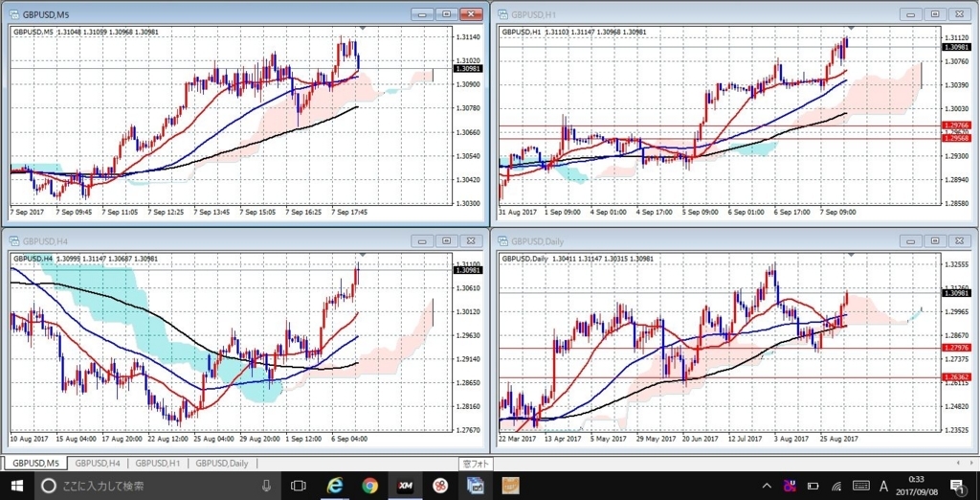Open Task View from the taskbar
Screen dimensions: 980x500
click(299, 486)
